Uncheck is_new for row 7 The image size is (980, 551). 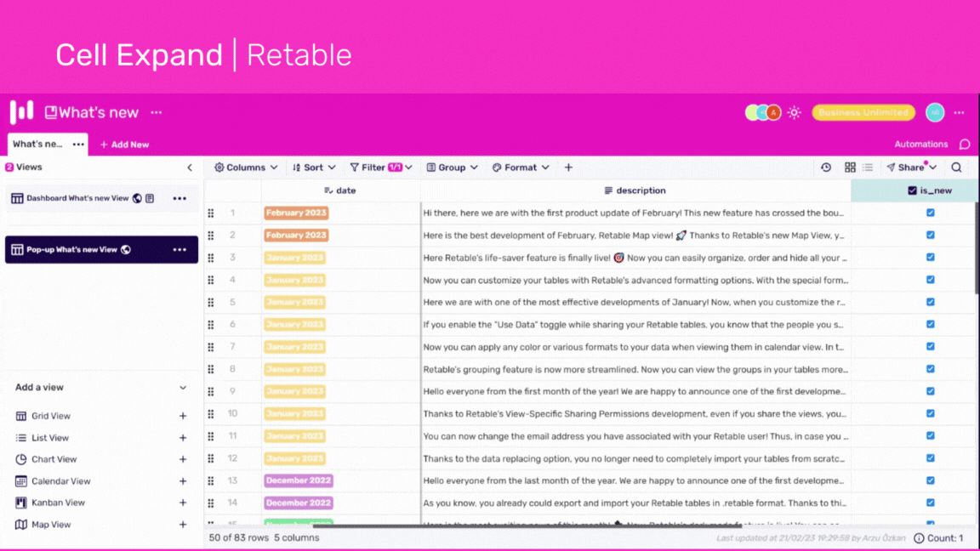931,347
